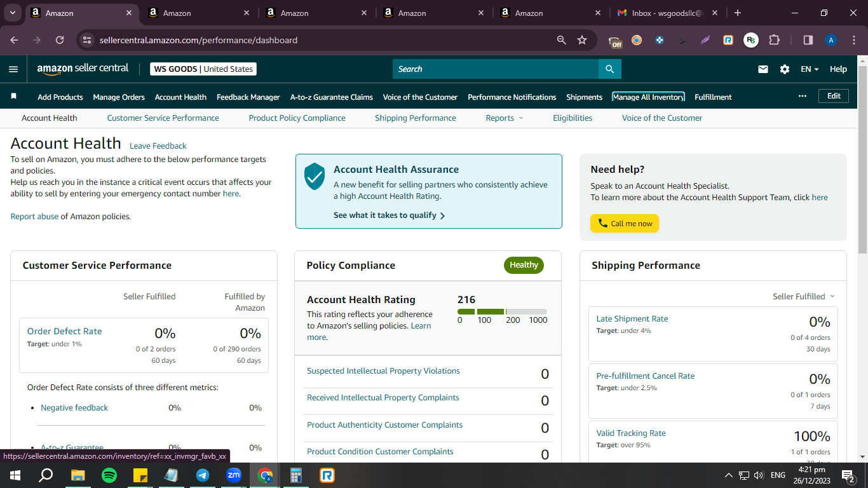Open the volume control in system tray
This screenshot has width=868, height=488.
pyautogui.click(x=759, y=475)
